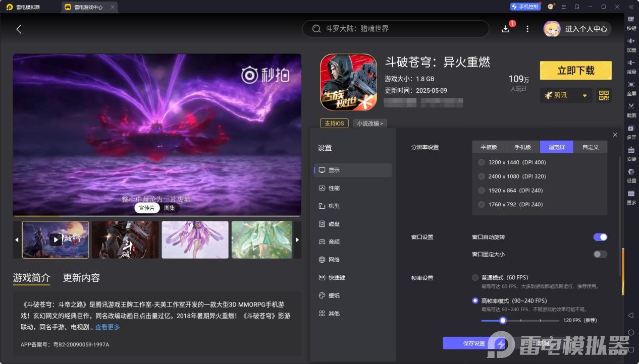Click the face notification icon in title bar
639x364 pixels.
(x=551, y=7)
